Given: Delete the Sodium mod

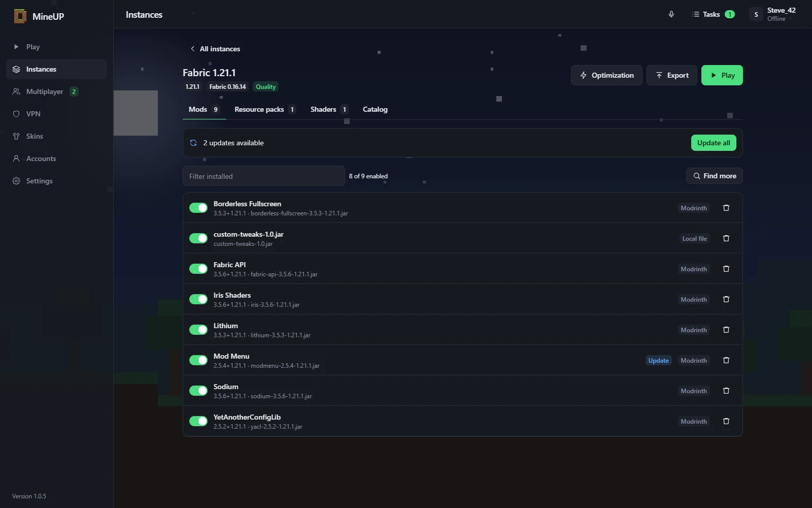Looking at the screenshot, I should click(726, 391).
